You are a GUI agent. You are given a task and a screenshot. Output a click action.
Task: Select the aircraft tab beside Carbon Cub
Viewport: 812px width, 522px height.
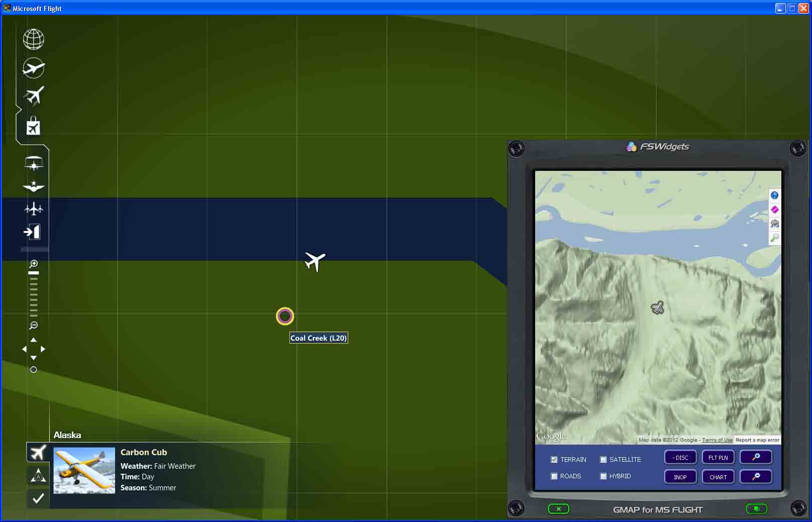[x=38, y=453]
